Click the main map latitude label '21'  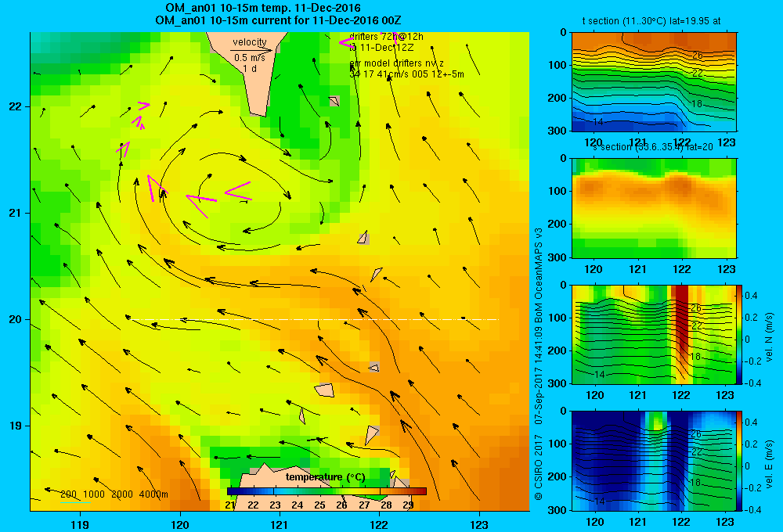coord(16,213)
